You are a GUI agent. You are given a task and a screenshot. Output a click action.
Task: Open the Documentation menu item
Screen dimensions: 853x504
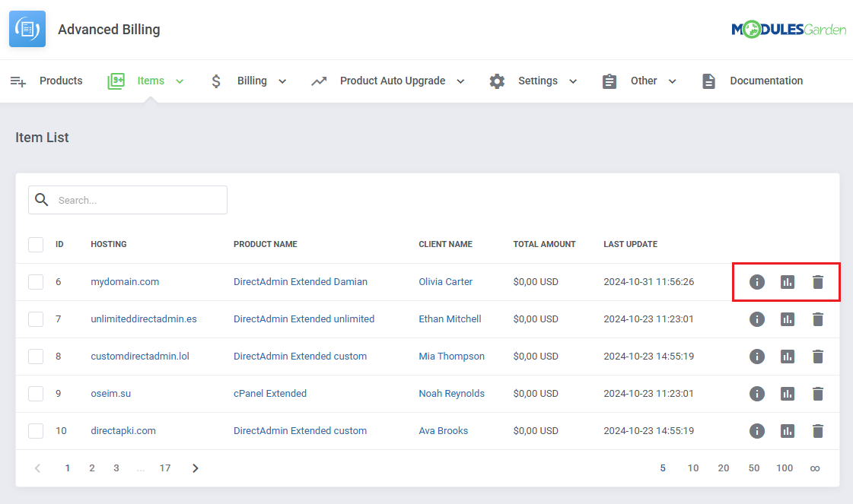[766, 81]
